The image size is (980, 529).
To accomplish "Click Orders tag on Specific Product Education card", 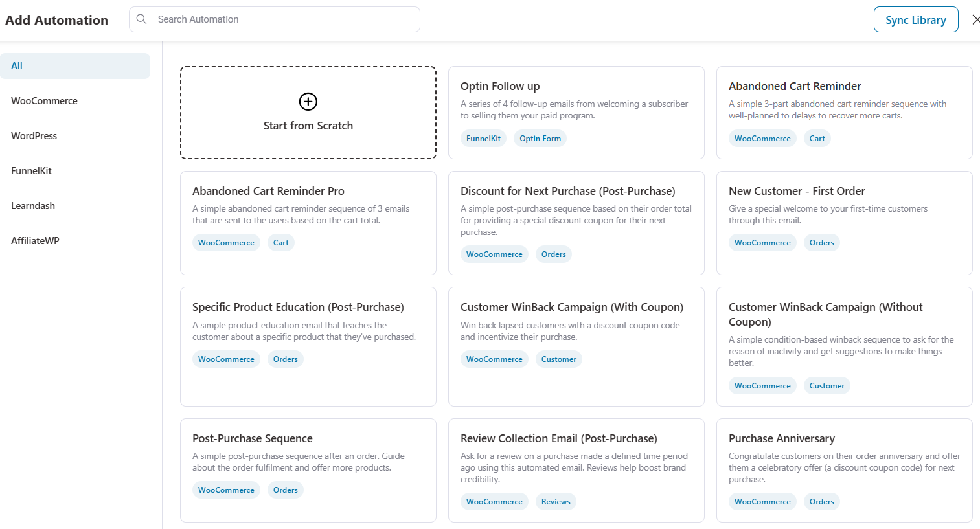I will pos(286,359).
